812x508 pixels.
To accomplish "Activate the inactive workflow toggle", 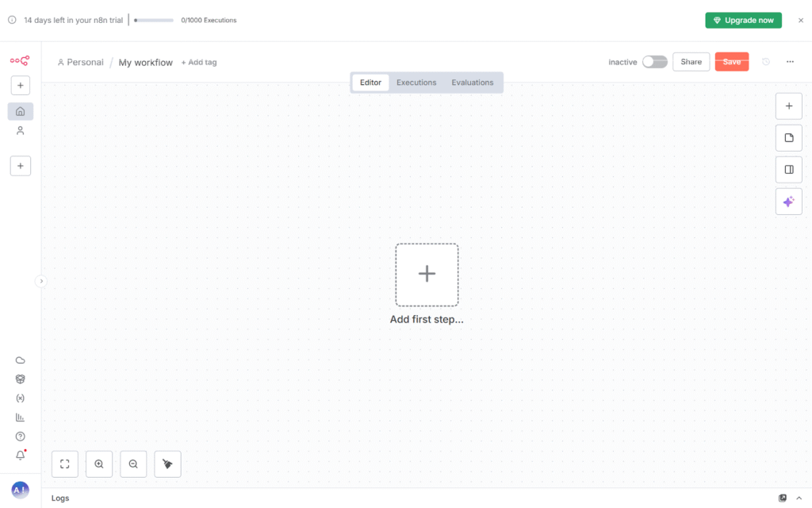I will [x=654, y=62].
